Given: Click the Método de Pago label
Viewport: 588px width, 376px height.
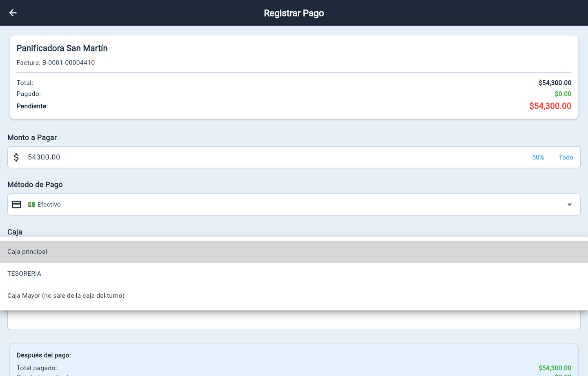Looking at the screenshot, I should (x=35, y=185).
